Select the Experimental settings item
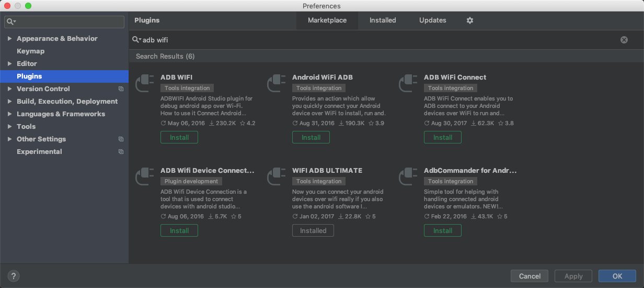 (39, 152)
